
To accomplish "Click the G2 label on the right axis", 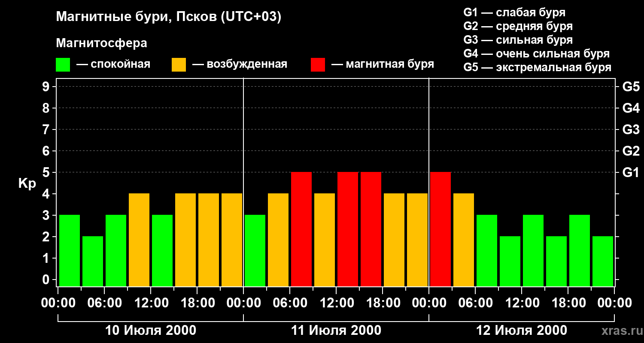I will coord(631,151).
